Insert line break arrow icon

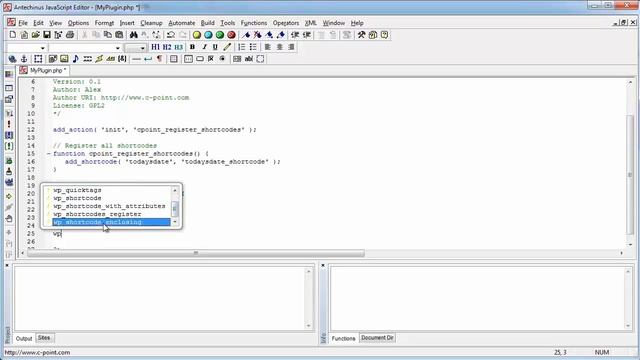148,59
